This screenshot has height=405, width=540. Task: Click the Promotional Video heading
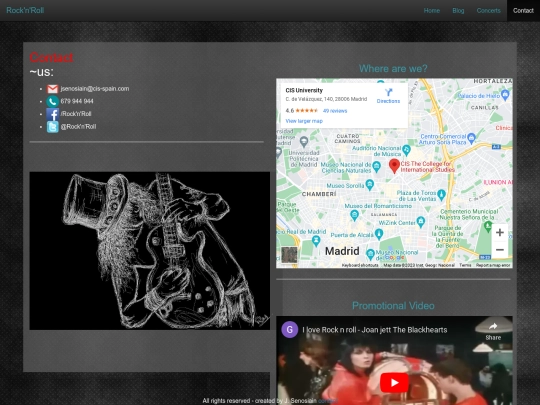pyautogui.click(x=393, y=306)
